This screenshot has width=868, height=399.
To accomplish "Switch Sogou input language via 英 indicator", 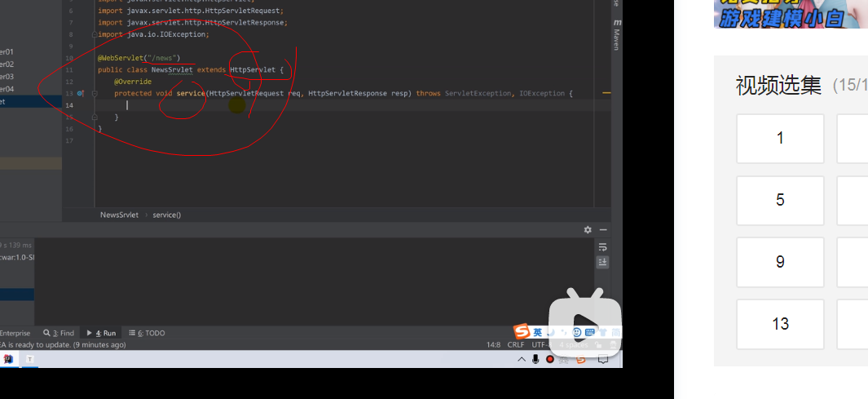I will 538,333.
